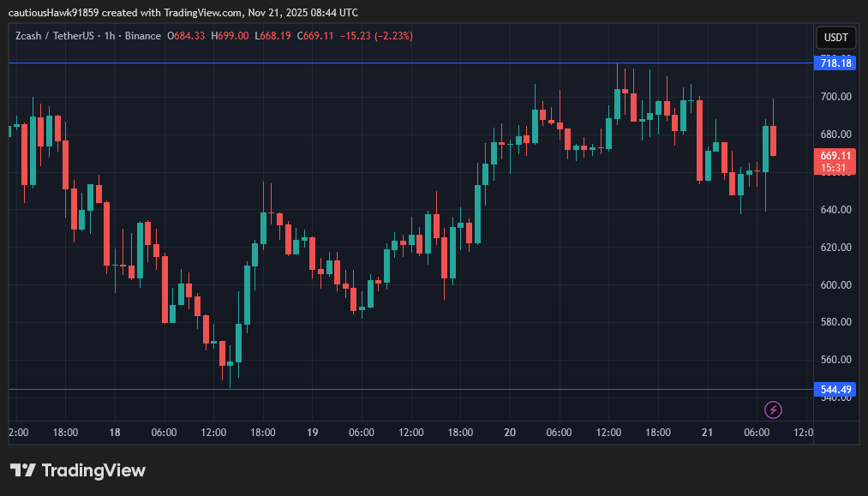Click date label 20 on time axis

tap(510, 433)
